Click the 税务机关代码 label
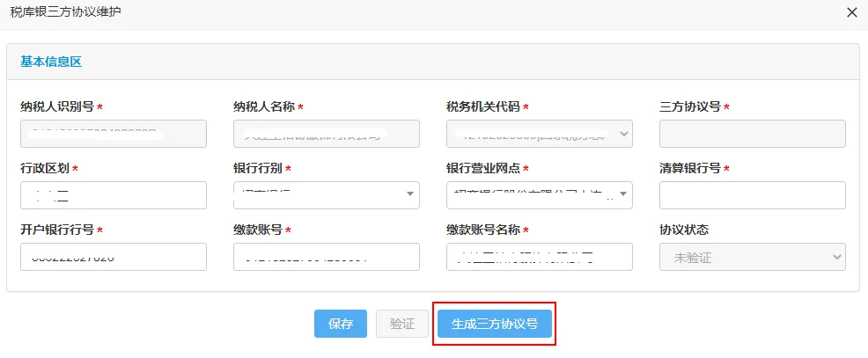 point(483,106)
